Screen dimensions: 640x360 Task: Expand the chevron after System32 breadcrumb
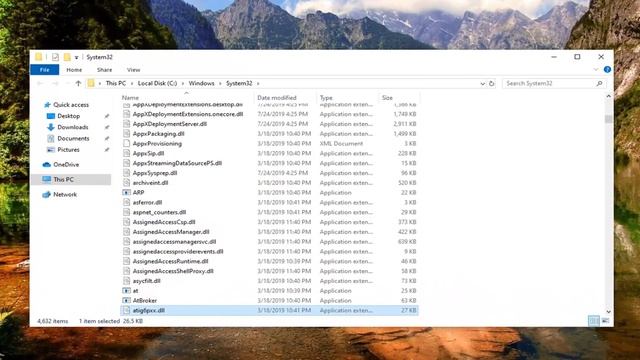[258, 83]
